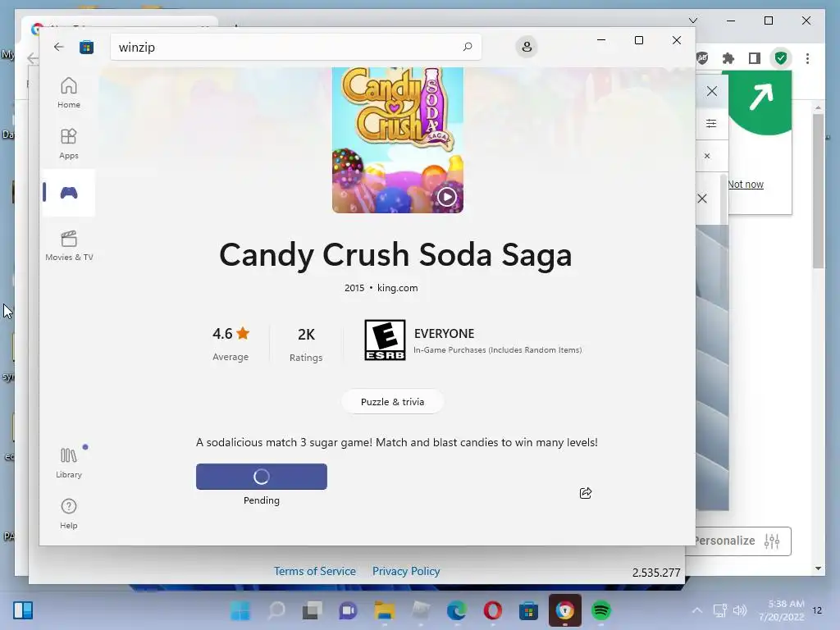Screen dimensions: 840x630
Task: Click the widgets icon at taskbar left
Action: [x=23, y=610]
